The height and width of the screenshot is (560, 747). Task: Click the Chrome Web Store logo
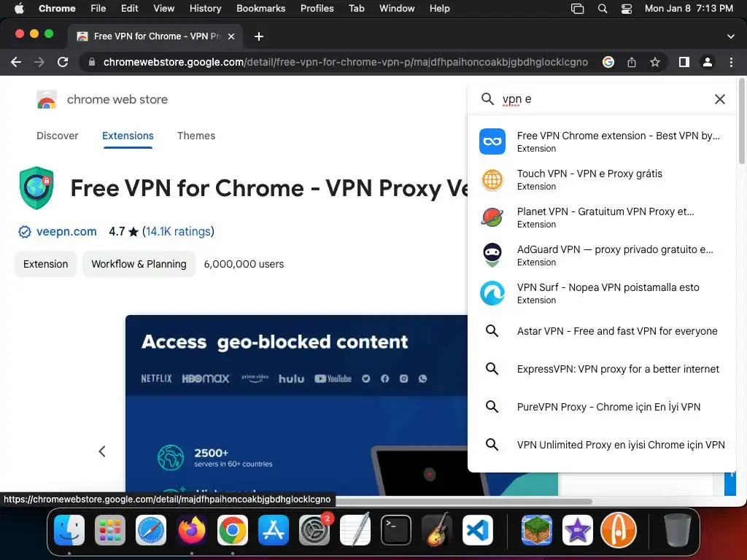(x=46, y=99)
